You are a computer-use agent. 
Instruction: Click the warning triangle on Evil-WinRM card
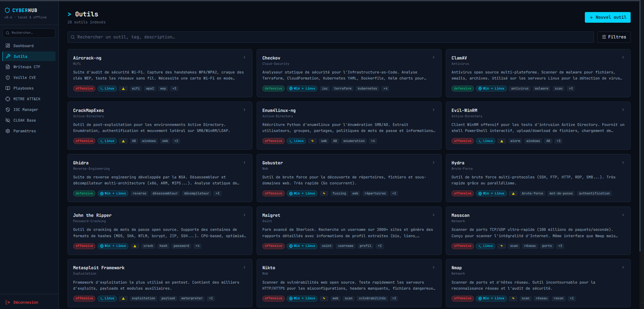[x=501, y=141]
